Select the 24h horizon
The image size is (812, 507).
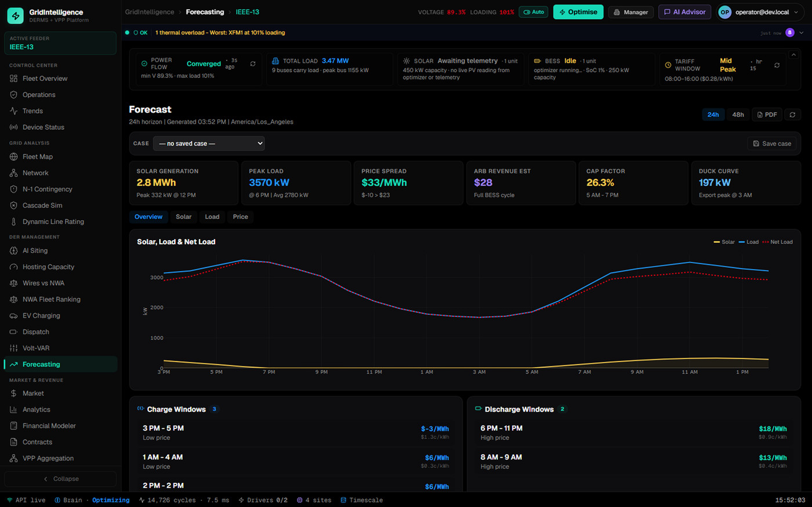[x=713, y=115]
